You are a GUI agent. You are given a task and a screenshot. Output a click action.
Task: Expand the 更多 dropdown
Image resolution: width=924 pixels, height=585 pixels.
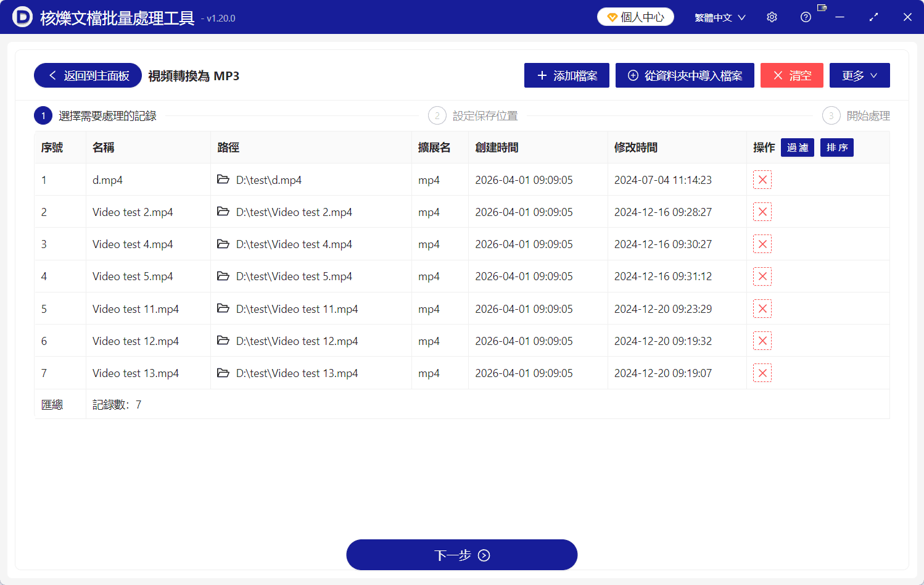(859, 75)
